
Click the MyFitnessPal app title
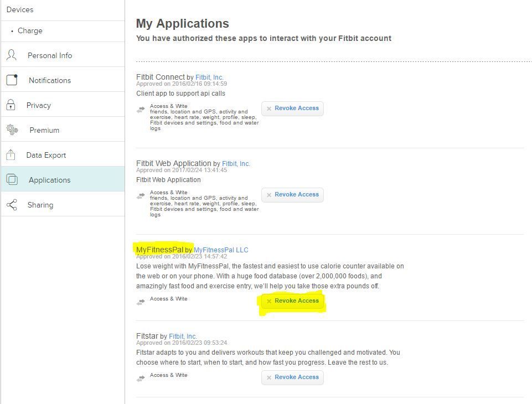[159, 250]
